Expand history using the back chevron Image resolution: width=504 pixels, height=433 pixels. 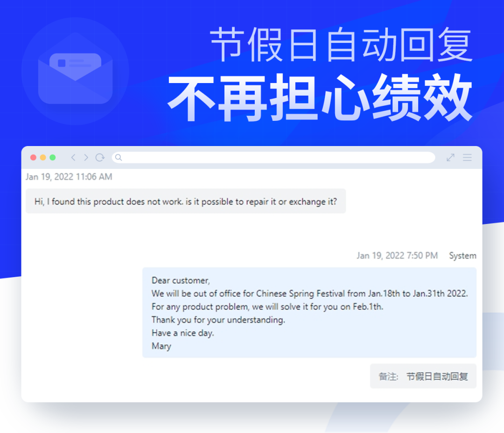pyautogui.click(x=73, y=158)
